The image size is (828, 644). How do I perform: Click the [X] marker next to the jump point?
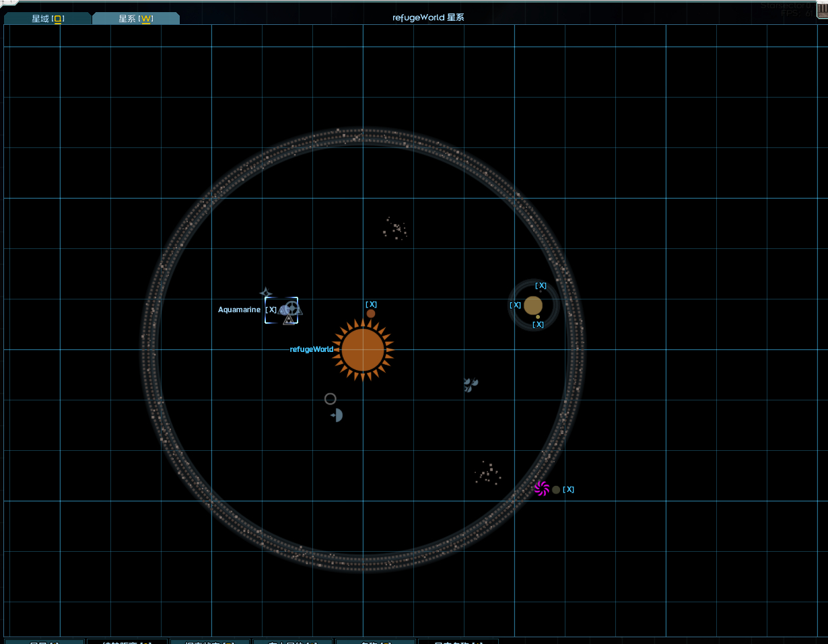coord(568,490)
